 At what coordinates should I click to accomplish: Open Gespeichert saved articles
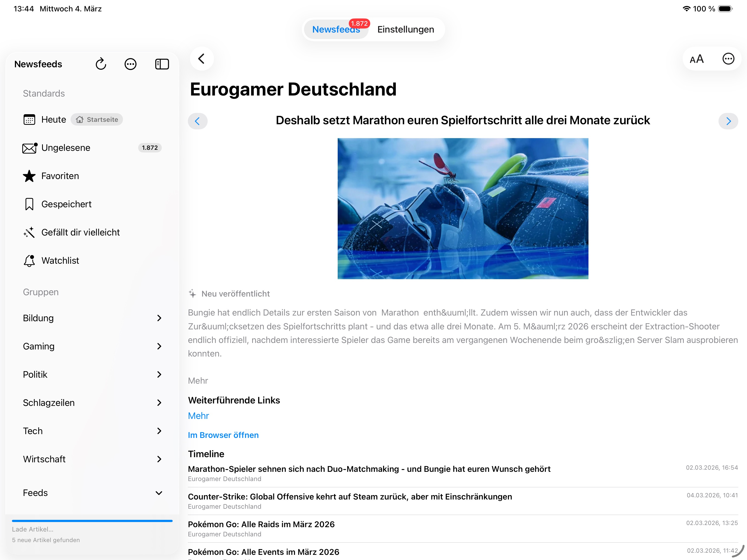66,204
